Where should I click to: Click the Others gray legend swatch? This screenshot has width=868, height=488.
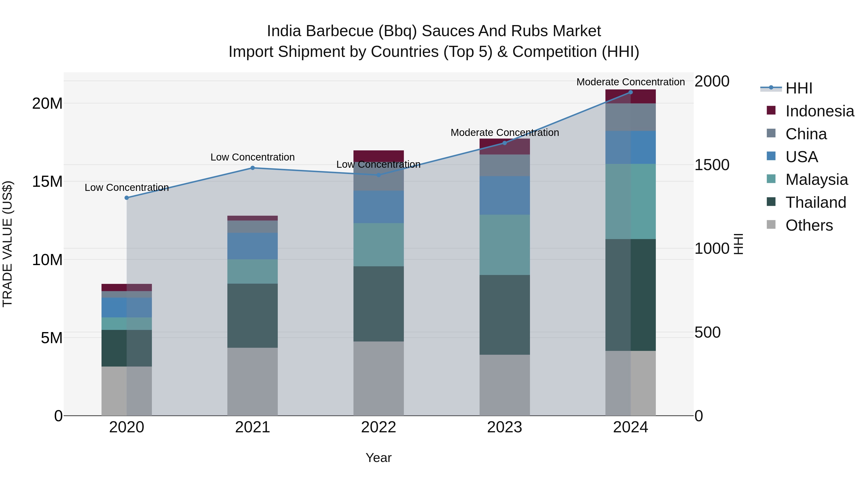click(x=771, y=224)
